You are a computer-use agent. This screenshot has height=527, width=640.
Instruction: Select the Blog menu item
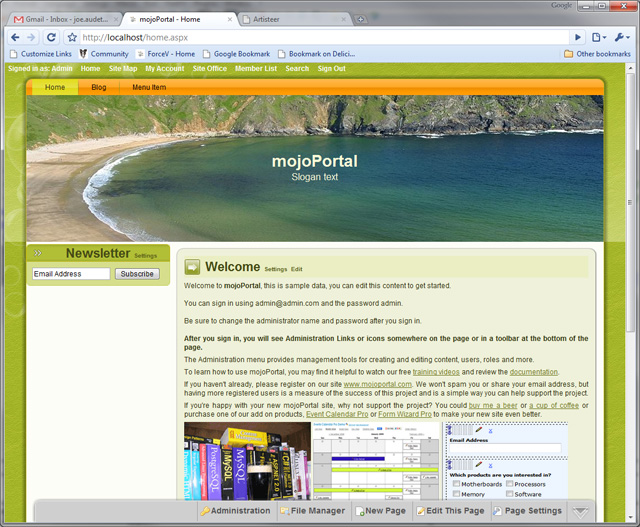[99, 88]
